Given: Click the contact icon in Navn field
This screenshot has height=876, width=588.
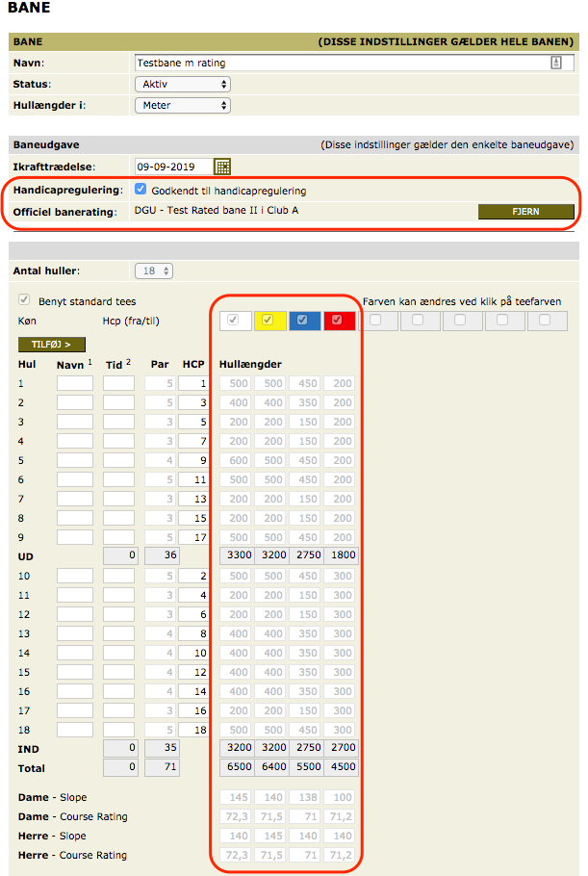Looking at the screenshot, I should 556,63.
